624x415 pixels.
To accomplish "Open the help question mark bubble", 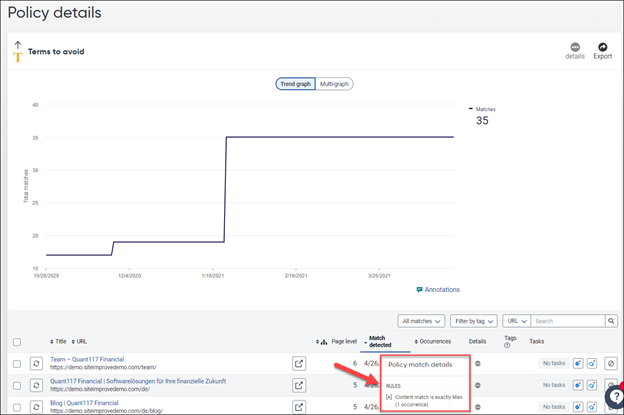I will tap(615, 397).
